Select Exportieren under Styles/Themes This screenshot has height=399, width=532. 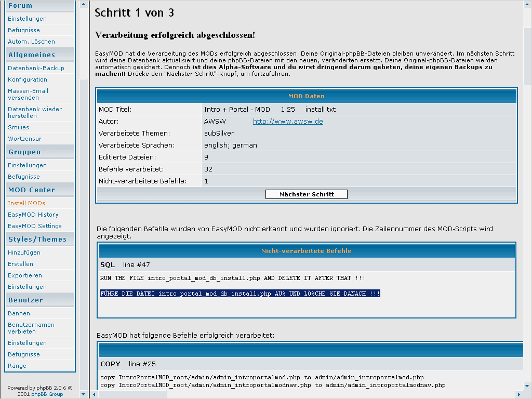pyautogui.click(x=25, y=275)
